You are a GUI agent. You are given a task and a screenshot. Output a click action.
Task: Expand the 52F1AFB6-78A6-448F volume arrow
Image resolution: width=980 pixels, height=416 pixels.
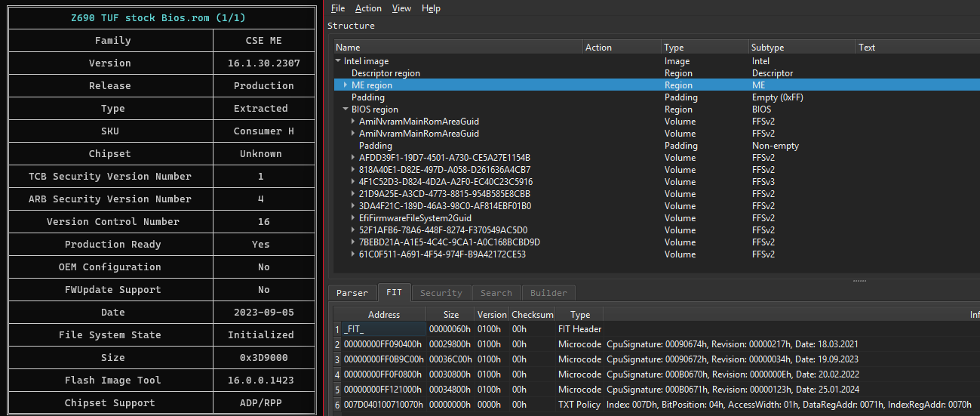click(353, 230)
